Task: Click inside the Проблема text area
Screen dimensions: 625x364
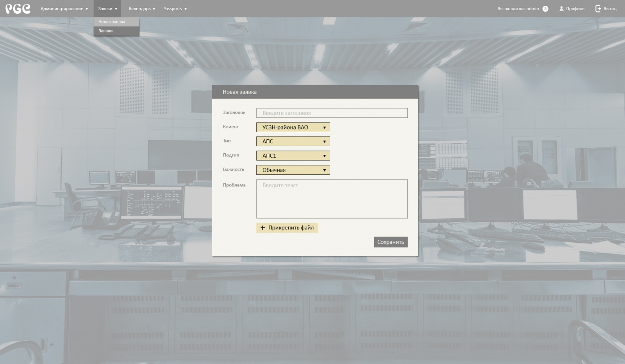Action: coord(332,199)
